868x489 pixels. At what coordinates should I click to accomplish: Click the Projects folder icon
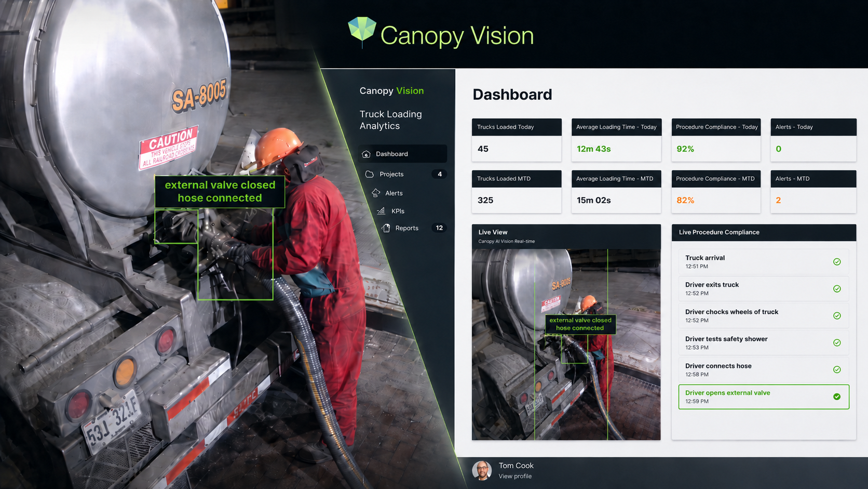coord(370,174)
